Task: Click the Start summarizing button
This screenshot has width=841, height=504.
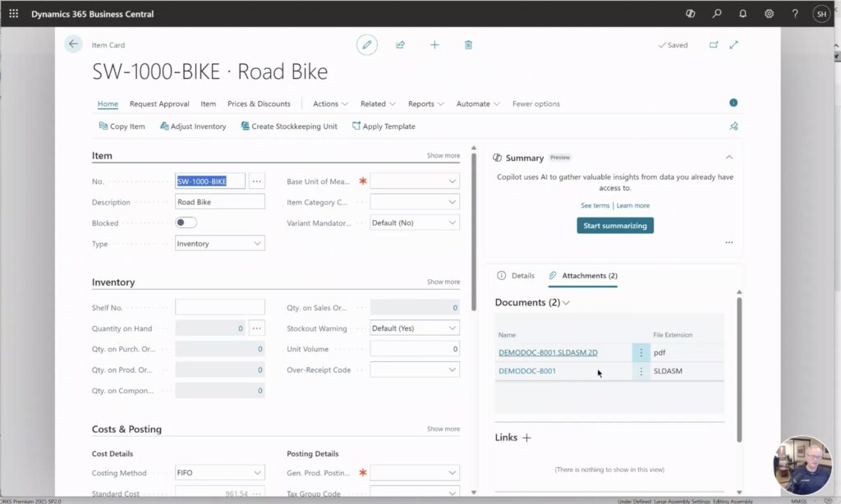Action: coord(615,226)
